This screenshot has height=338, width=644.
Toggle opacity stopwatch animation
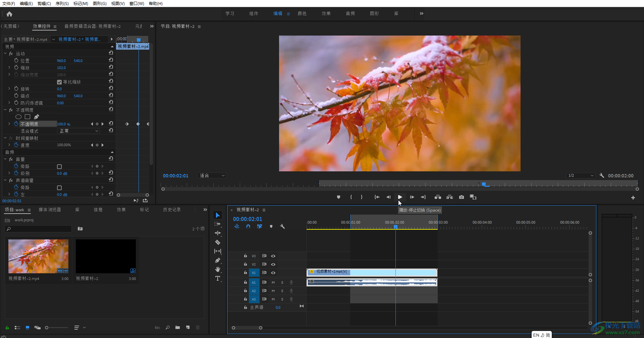tap(16, 124)
